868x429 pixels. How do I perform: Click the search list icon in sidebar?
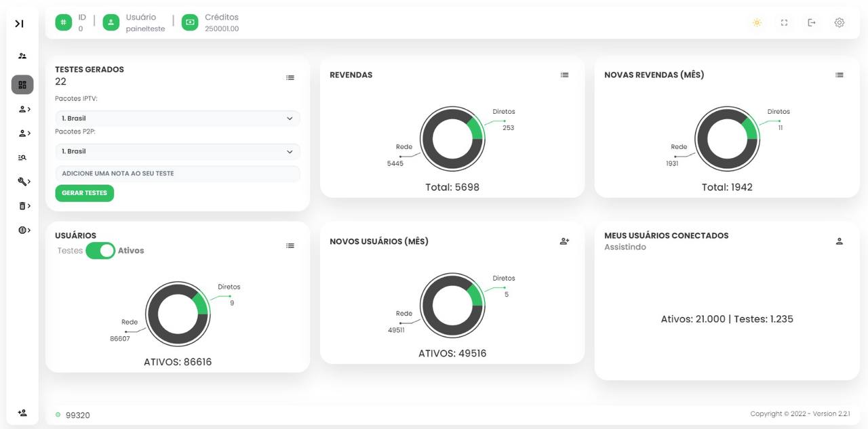[x=22, y=158]
